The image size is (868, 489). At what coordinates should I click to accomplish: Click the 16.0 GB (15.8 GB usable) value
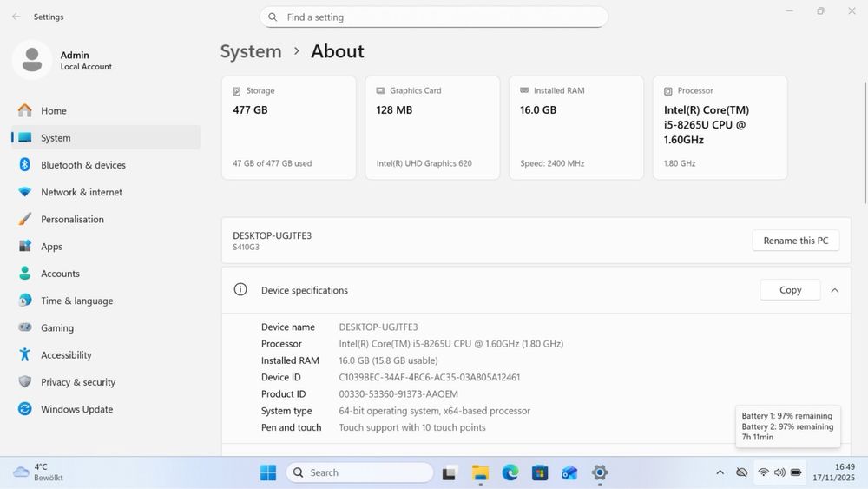pyautogui.click(x=388, y=360)
